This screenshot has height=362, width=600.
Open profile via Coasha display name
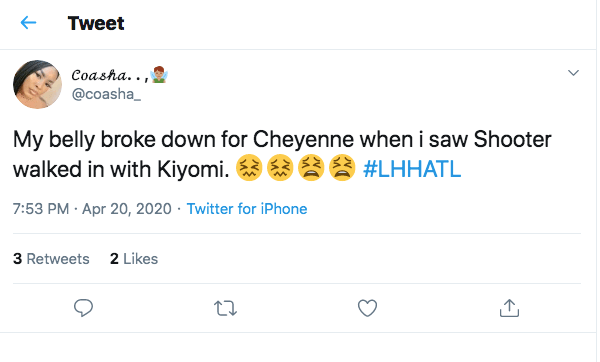(x=110, y=75)
